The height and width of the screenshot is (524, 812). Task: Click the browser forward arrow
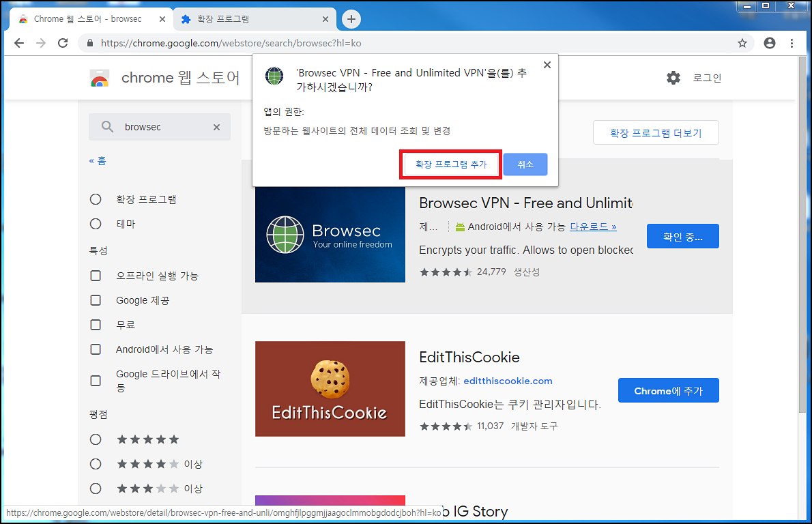point(41,43)
